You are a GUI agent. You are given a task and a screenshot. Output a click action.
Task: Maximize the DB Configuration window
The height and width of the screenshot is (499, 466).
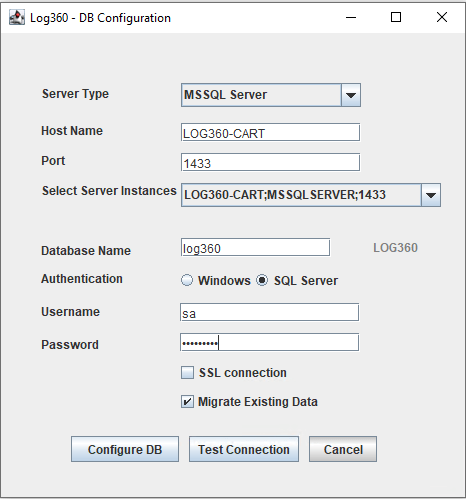pos(396,17)
